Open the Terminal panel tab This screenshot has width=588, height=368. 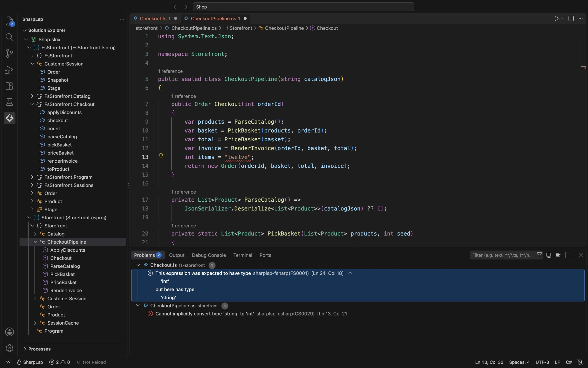(x=243, y=255)
